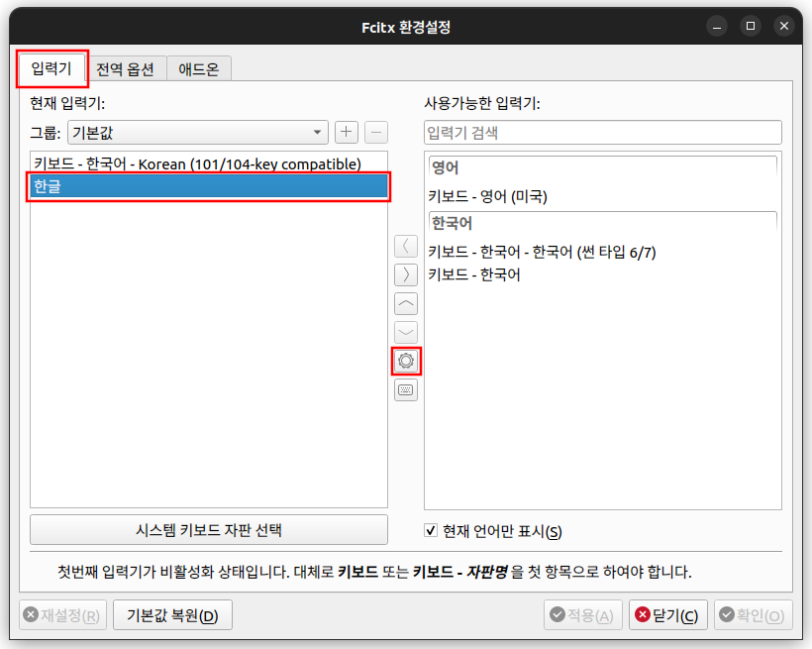This screenshot has height=649, width=812.
Task: Uncheck show current language only option
Action: tap(430, 530)
